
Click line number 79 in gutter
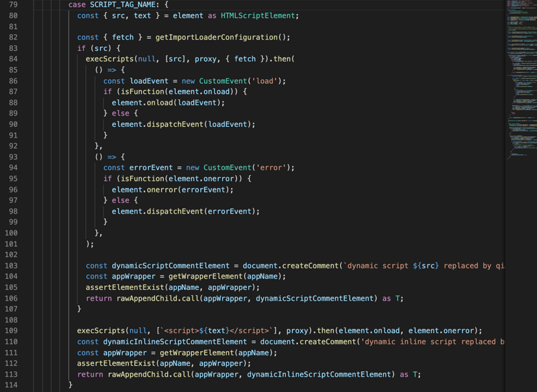[13, 5]
